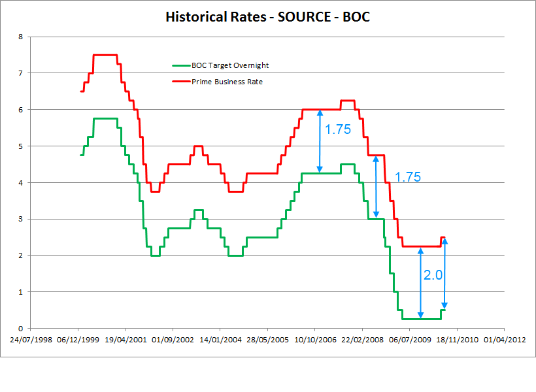Click the x-axis date 06/07/2009
The image size is (536, 392).
(410, 340)
